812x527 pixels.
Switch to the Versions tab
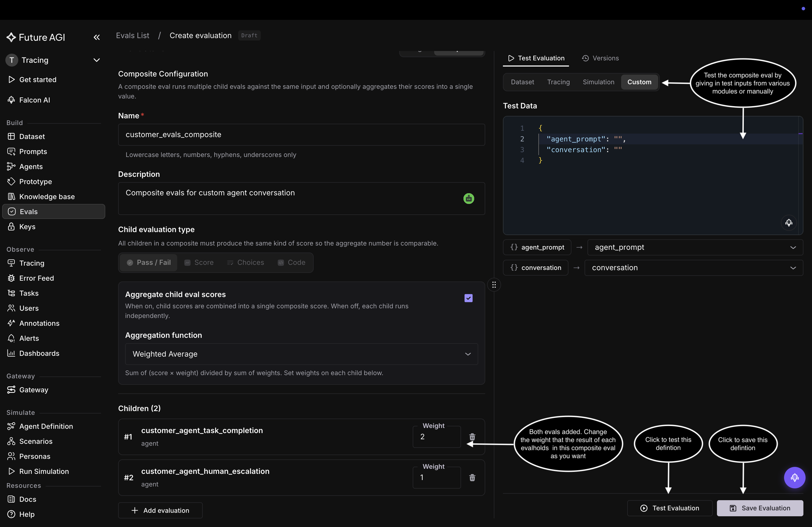[600, 58]
